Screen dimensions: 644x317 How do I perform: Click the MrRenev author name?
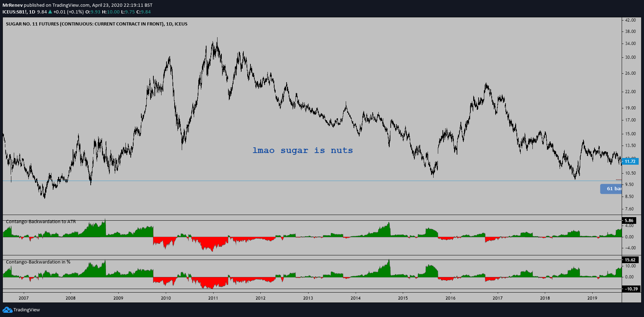pos(12,5)
